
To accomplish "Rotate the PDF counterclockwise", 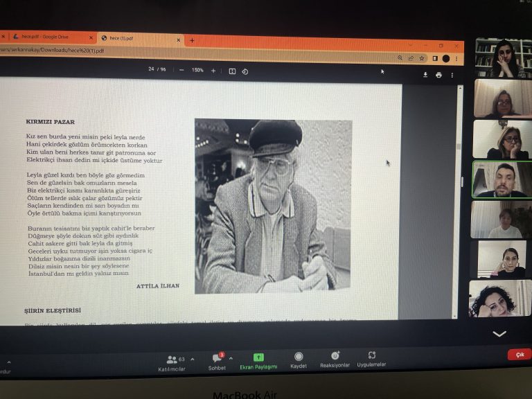I will (245, 71).
